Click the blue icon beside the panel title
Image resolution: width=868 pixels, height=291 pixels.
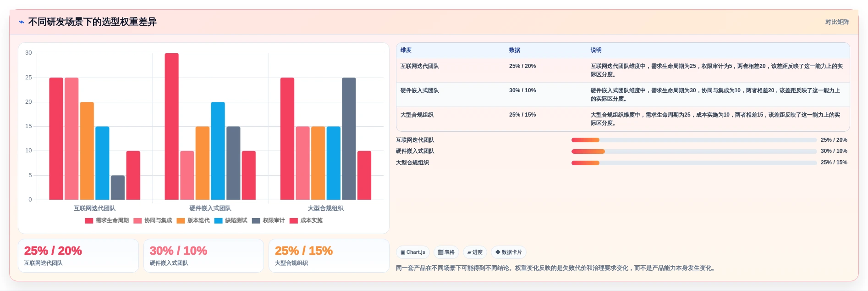[22, 22]
